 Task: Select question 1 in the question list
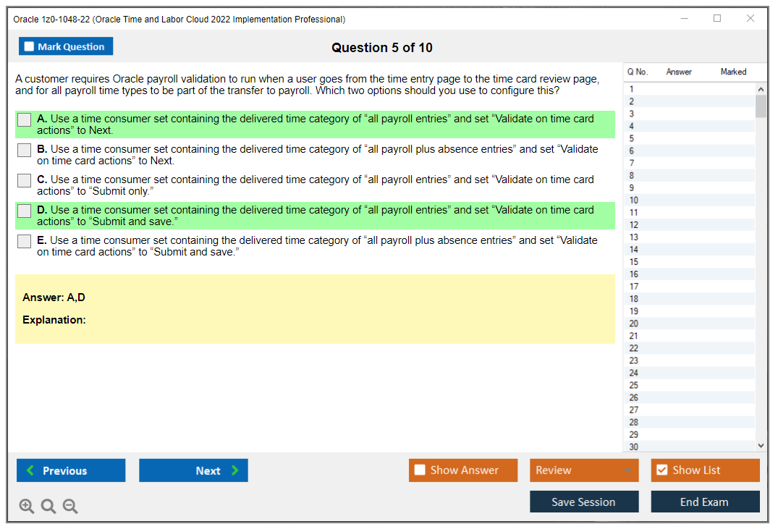click(680, 88)
